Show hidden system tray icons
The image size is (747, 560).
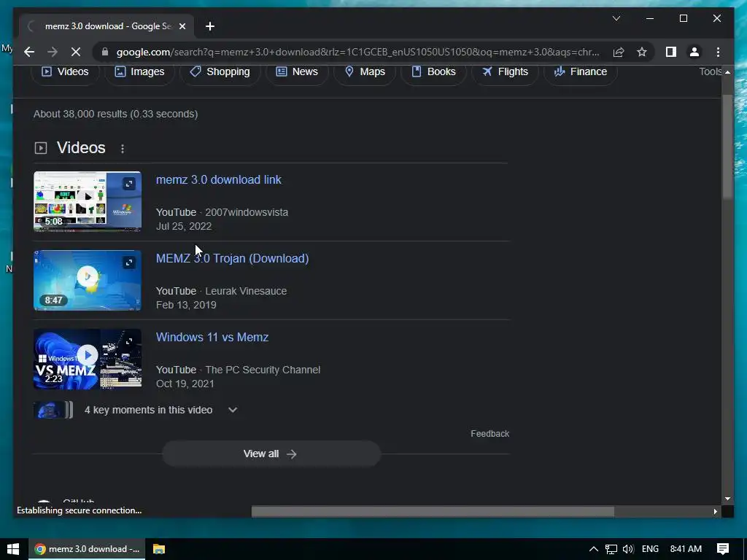(x=594, y=549)
